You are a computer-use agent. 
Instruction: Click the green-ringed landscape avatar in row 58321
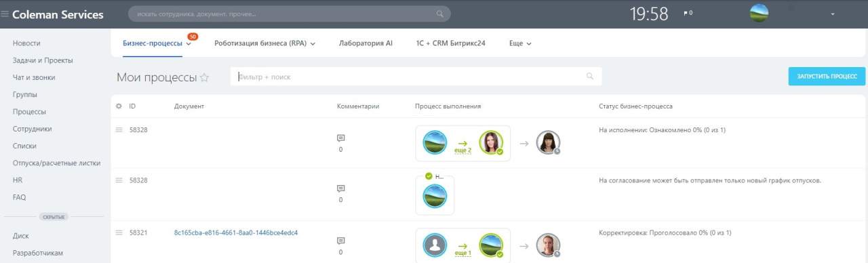click(491, 245)
